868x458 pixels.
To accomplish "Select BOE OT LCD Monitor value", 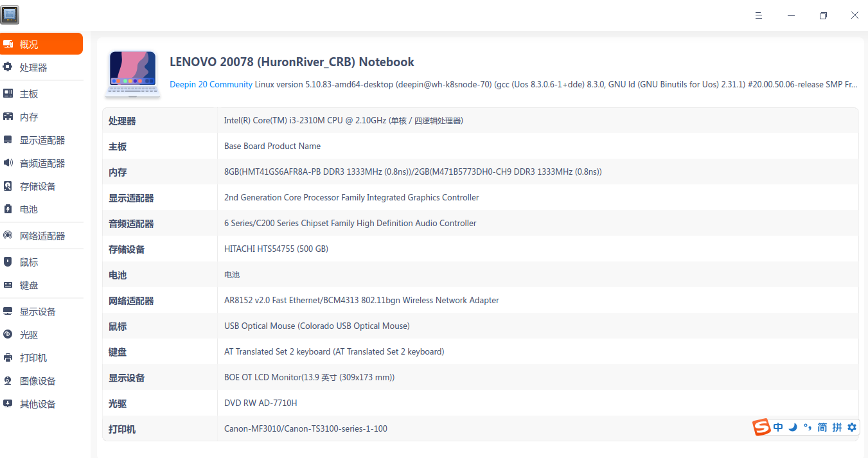I will point(309,377).
